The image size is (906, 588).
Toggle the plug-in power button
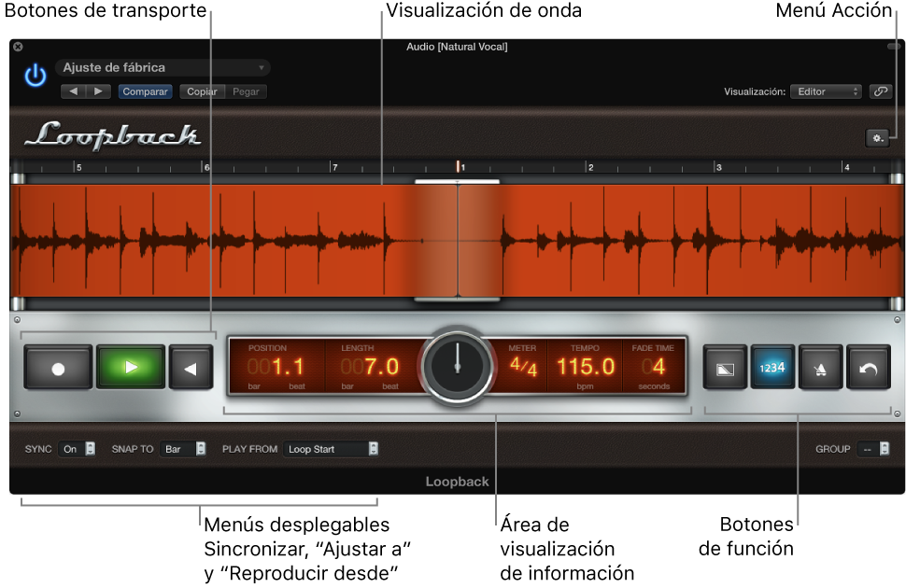point(35,76)
